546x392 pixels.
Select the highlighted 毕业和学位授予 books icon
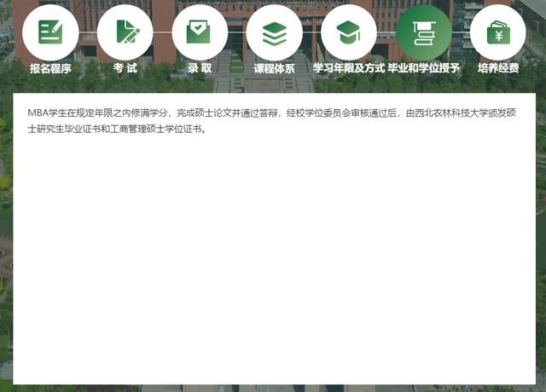(424, 32)
